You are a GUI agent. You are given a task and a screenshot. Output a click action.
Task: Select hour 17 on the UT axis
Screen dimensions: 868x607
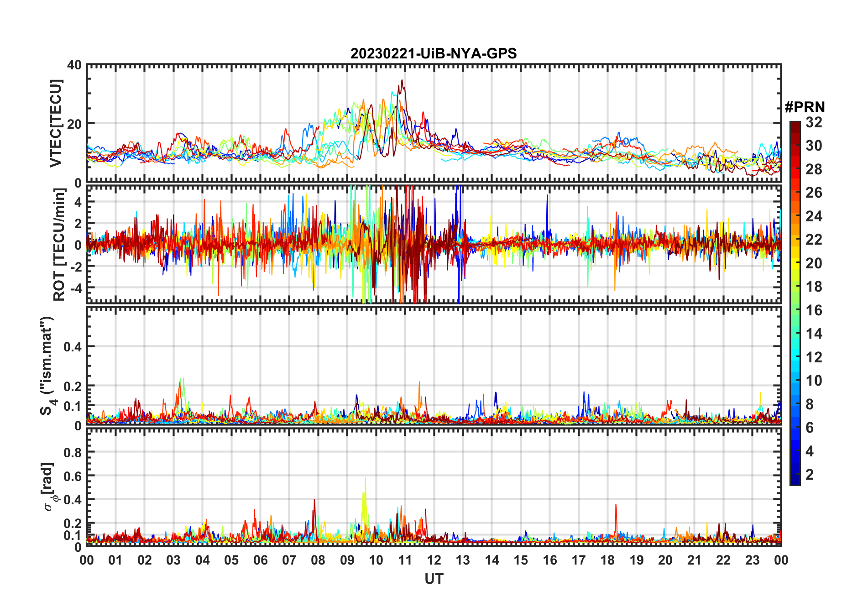tap(579, 560)
